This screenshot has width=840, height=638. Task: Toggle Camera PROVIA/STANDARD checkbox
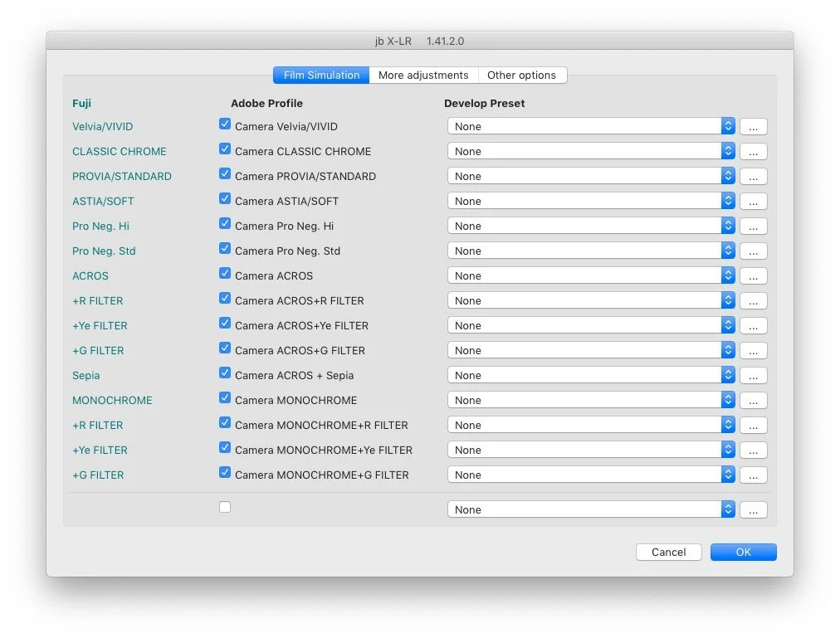225,174
